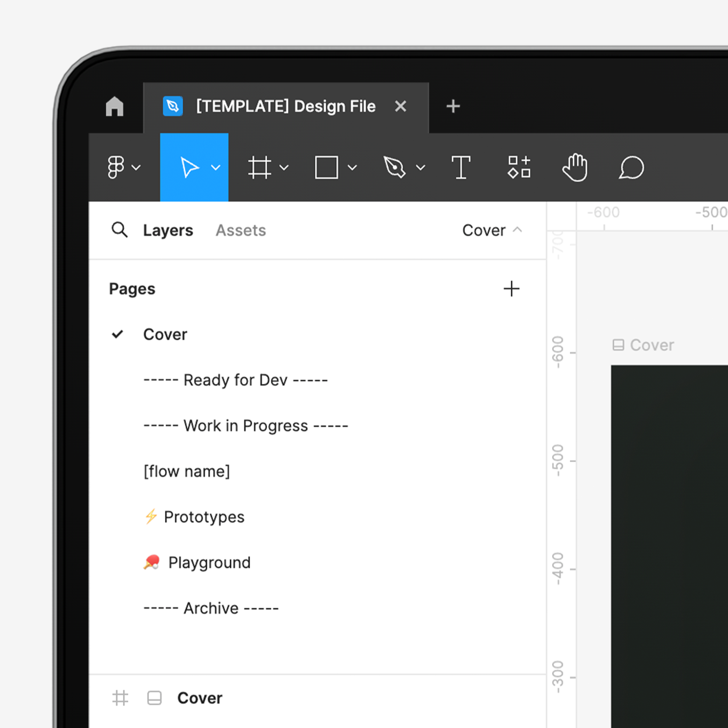Select the Text tool
Screen dimensions: 728x728
coord(461,167)
